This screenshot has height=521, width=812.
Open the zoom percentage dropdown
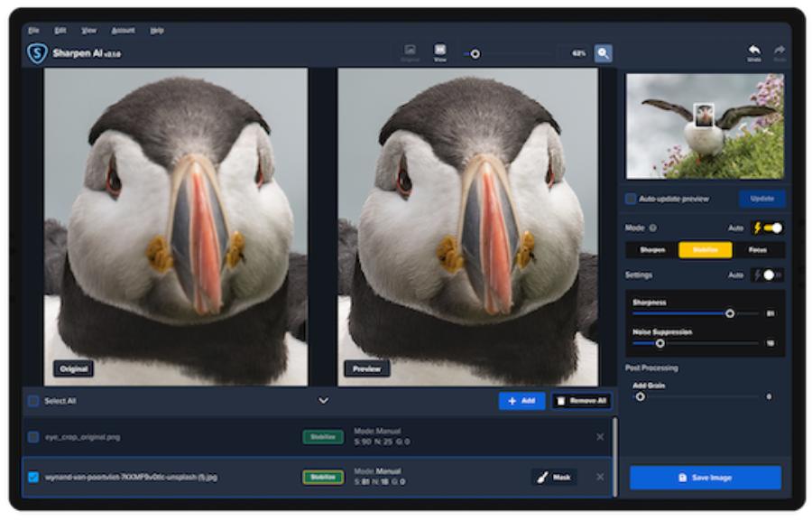[577, 53]
